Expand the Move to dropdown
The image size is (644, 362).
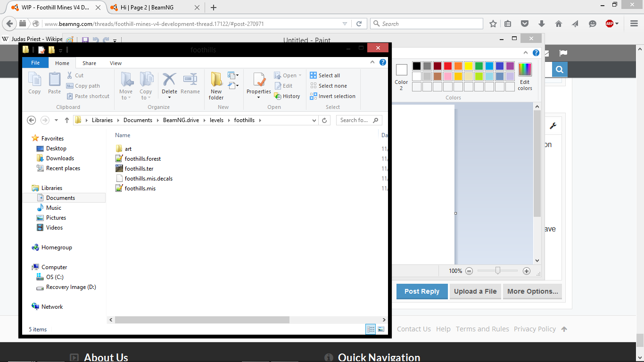[130, 98]
